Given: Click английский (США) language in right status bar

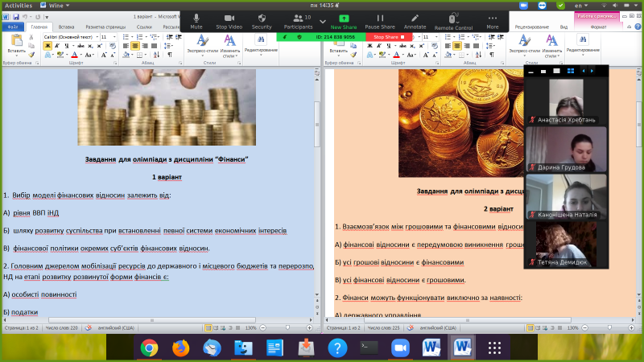Looking at the screenshot, I should [x=438, y=328].
